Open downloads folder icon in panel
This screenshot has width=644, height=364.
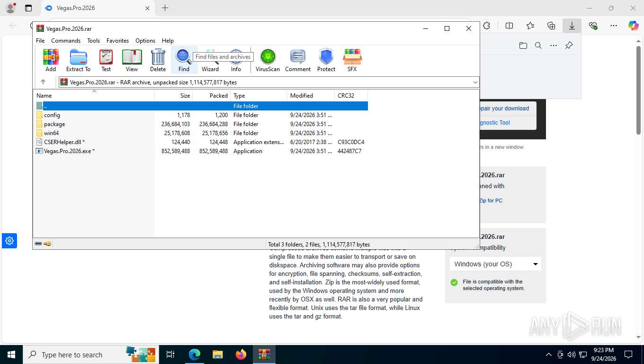[523, 45]
